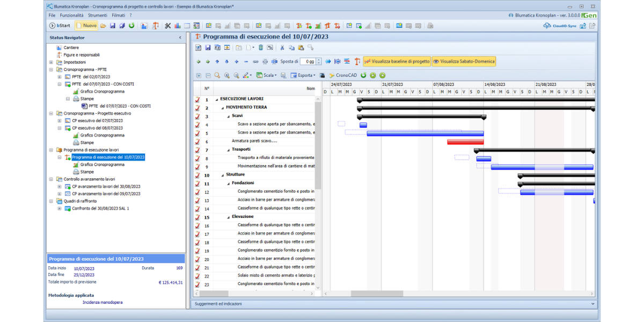Toggle Visualizza baseline di progetto
This screenshot has width=644, height=322.
pos(397,62)
